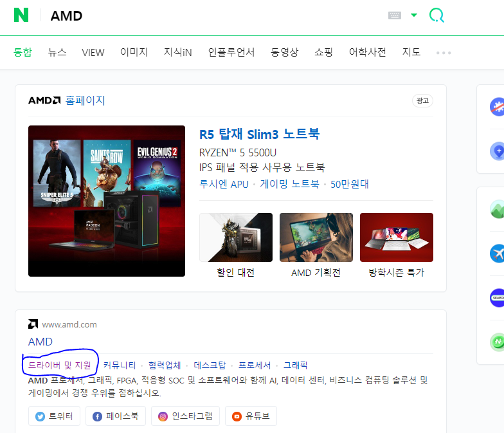Click the green mountain sidebar icon

coord(498,210)
